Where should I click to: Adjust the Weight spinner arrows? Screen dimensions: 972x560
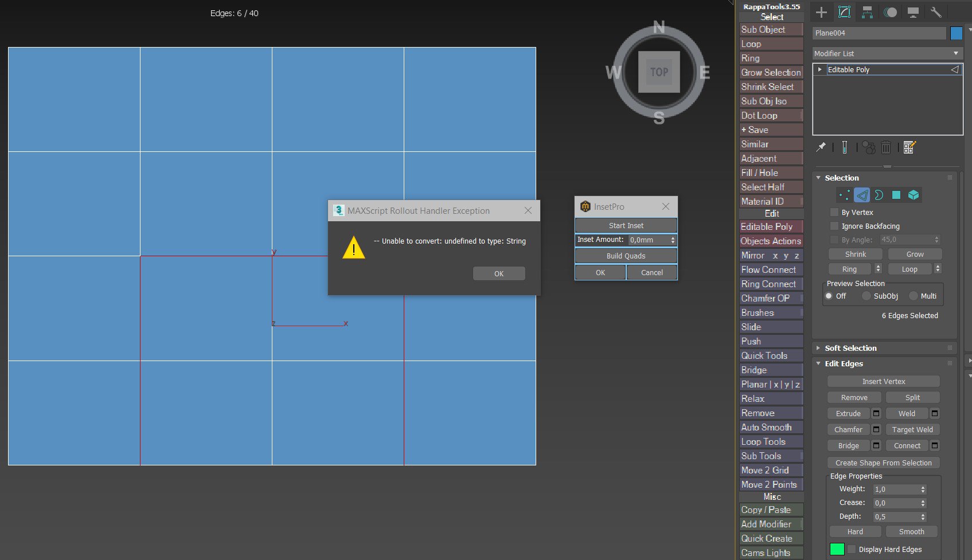tap(923, 489)
